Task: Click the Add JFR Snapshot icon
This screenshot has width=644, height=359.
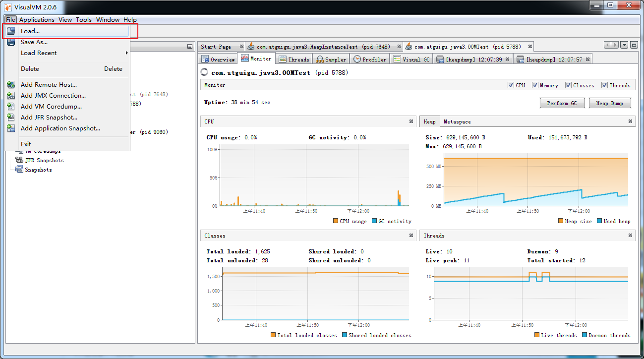Action: coord(11,118)
